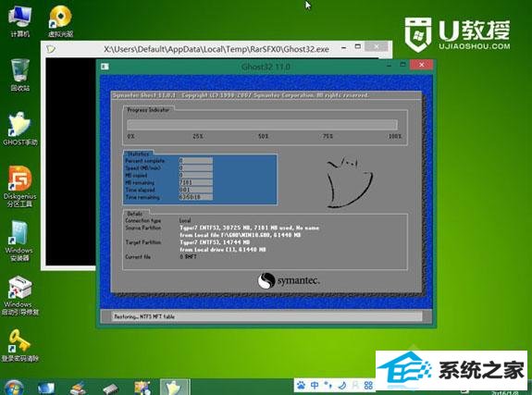Click the paw icon in IME bar
The width and height of the screenshot is (532, 395).
pyautogui.click(x=301, y=386)
